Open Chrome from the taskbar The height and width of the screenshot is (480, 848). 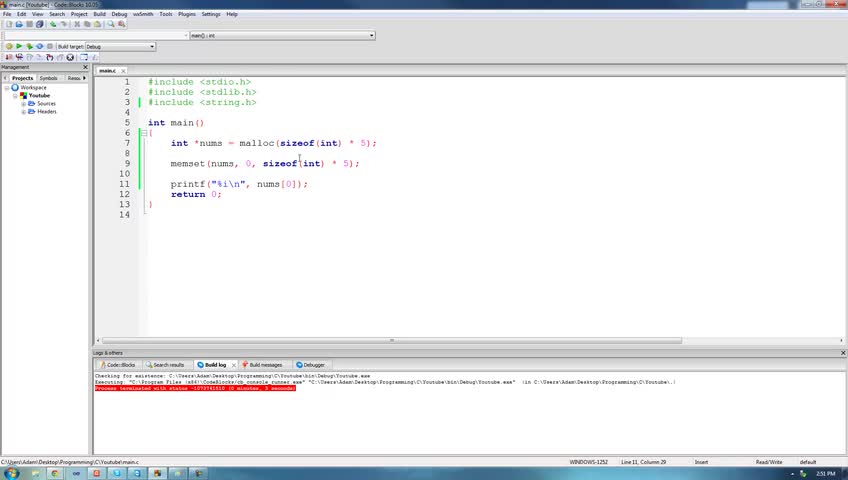click(55, 474)
